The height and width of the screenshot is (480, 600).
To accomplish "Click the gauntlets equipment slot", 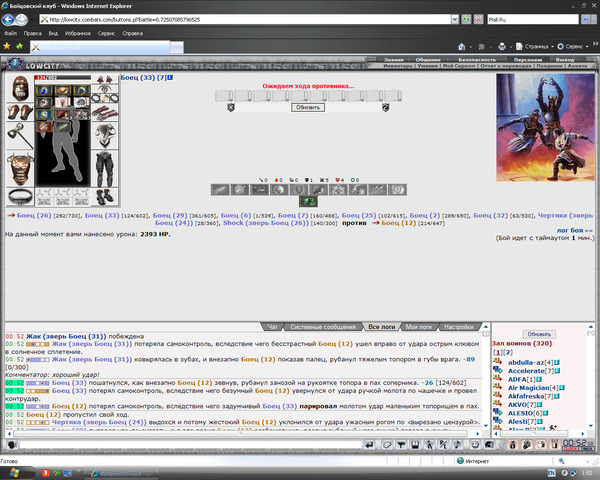I will [x=20, y=112].
